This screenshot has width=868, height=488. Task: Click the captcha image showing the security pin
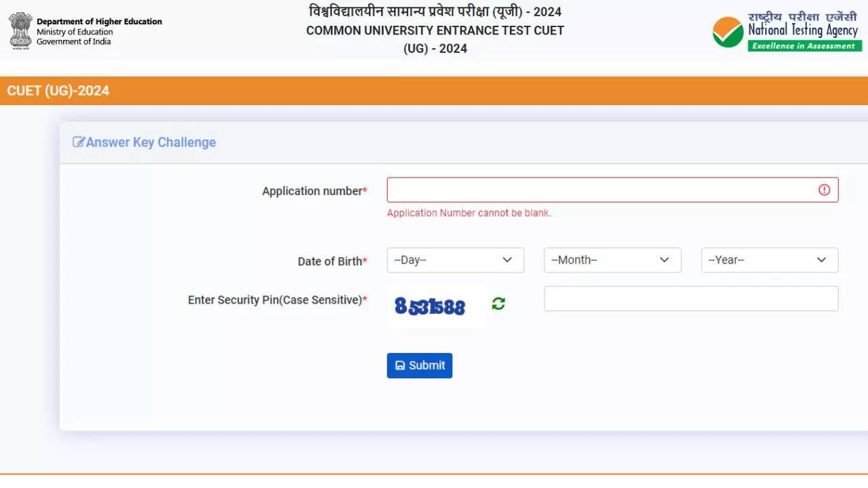click(430, 307)
